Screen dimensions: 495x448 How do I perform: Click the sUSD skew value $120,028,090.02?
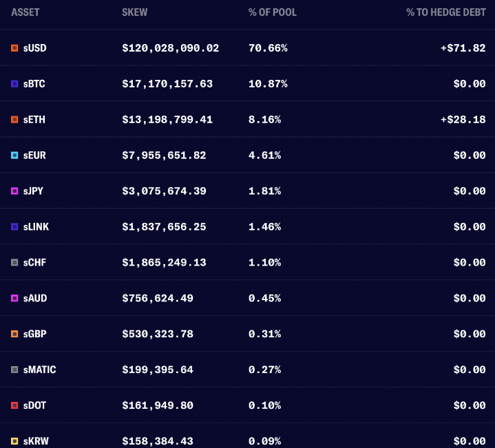pos(171,48)
